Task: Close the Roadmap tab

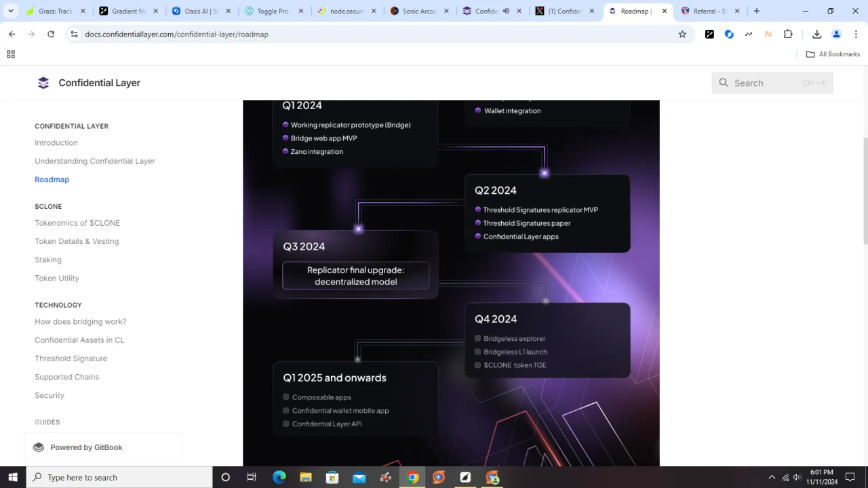Action: click(x=664, y=11)
